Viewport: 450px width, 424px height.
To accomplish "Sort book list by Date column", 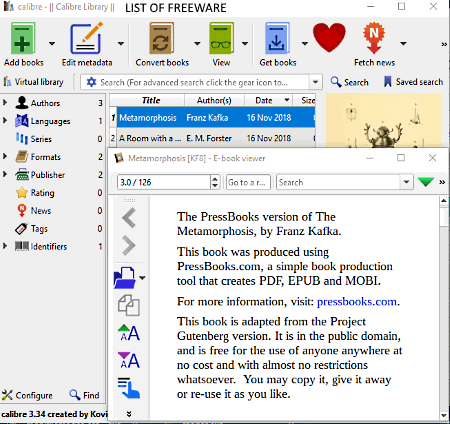I will 268,100.
